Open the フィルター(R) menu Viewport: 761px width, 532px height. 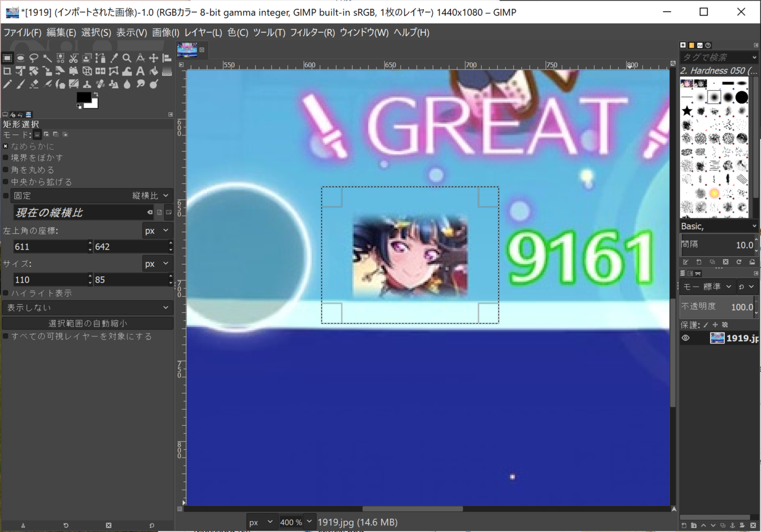pyautogui.click(x=312, y=33)
